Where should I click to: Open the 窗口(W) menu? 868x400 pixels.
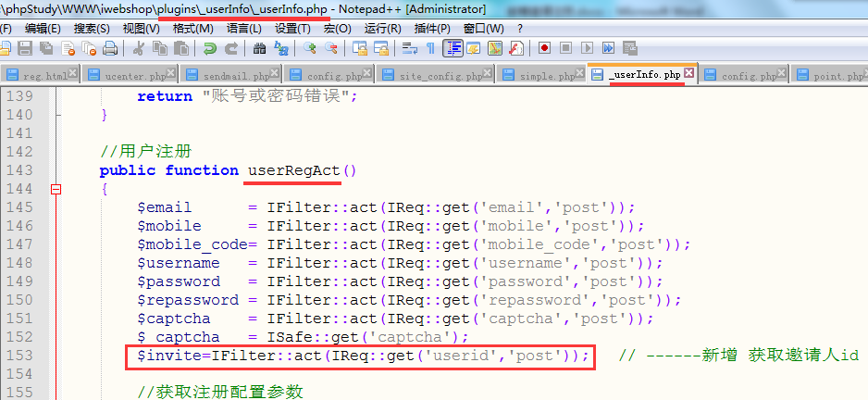coord(484,29)
